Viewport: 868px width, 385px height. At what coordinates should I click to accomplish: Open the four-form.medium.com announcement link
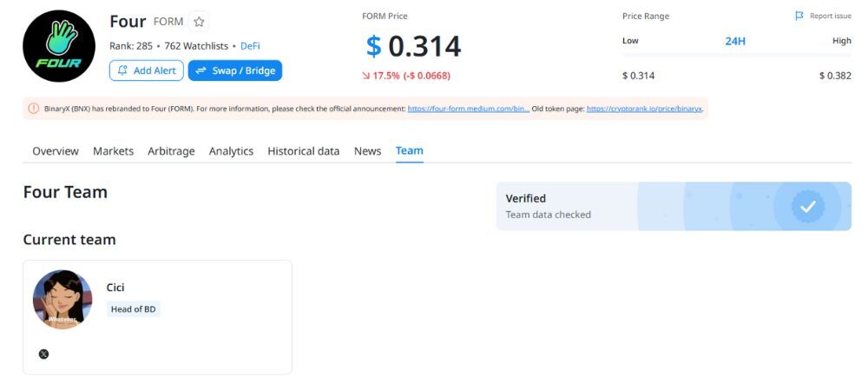pos(468,109)
